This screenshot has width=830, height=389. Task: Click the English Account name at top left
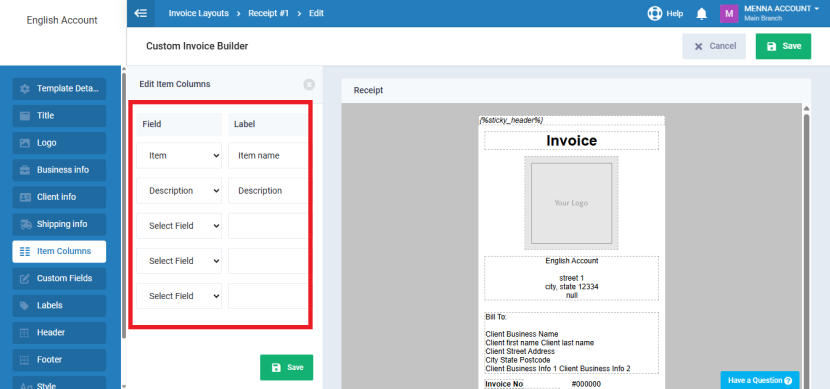pyautogui.click(x=62, y=20)
